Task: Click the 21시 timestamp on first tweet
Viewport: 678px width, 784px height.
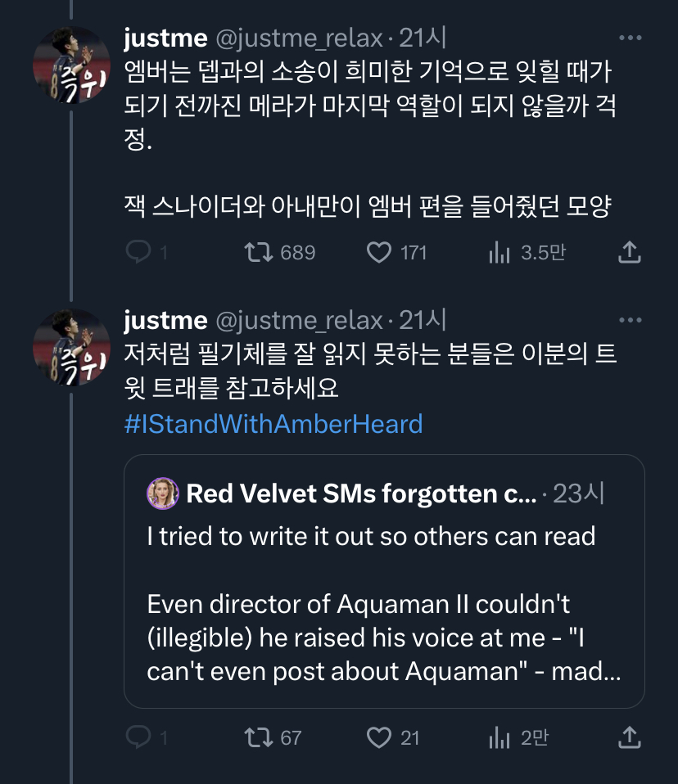Action: point(423,38)
